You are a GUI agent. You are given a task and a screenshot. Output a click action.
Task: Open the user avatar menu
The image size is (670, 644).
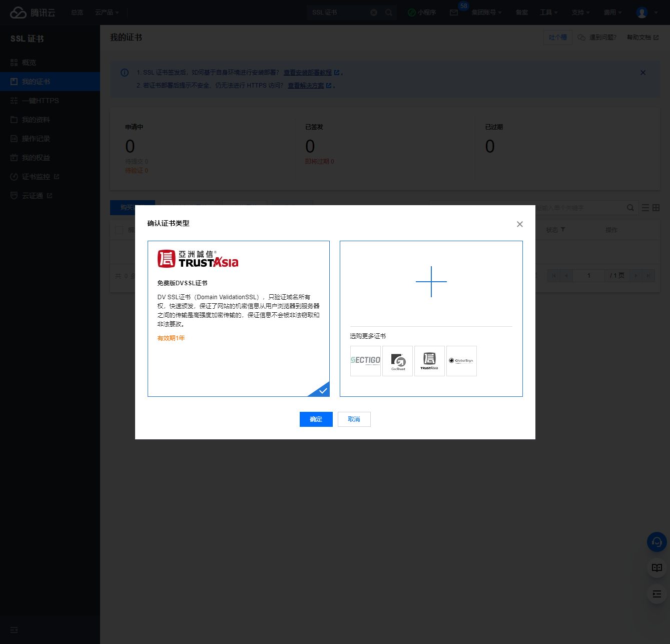tap(642, 13)
